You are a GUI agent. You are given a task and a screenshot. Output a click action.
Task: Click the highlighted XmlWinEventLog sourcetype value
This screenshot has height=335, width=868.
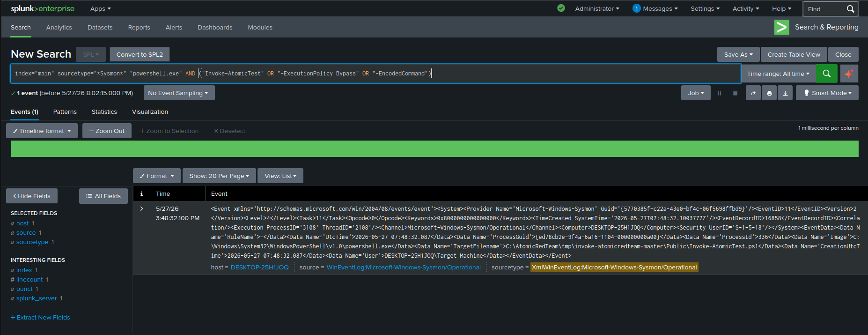click(x=614, y=267)
